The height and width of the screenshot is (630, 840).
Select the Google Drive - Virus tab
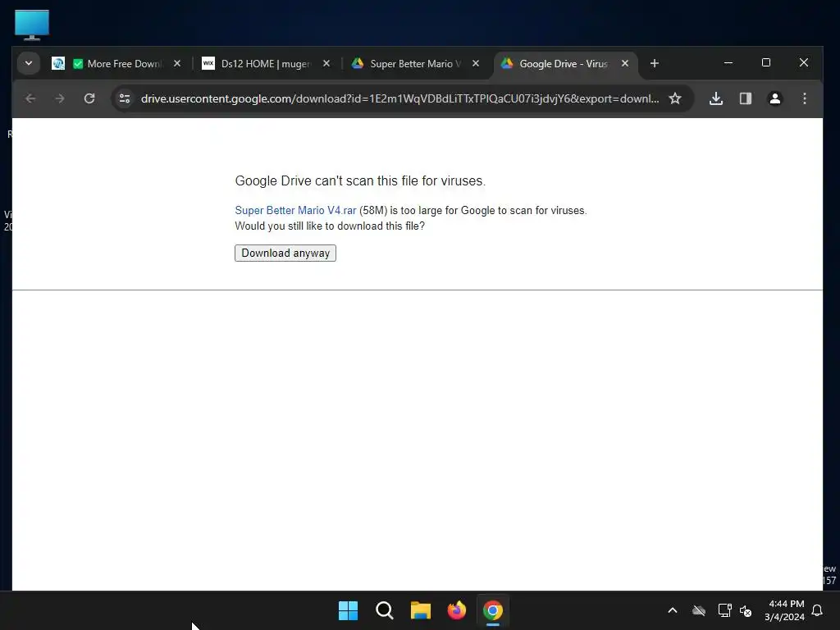click(563, 64)
